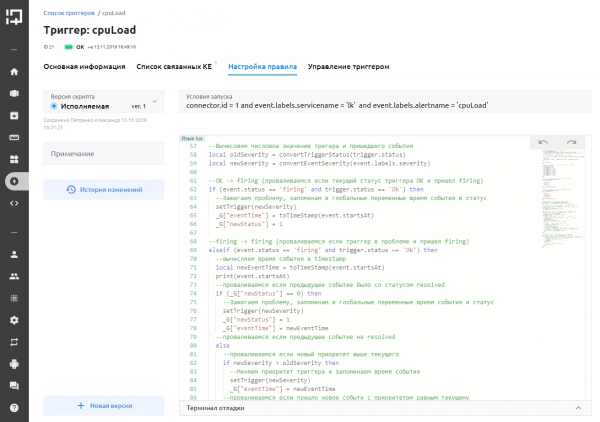This screenshot has height=422, width=600.
Task: Click the Новая версия button
Action: tap(104, 405)
